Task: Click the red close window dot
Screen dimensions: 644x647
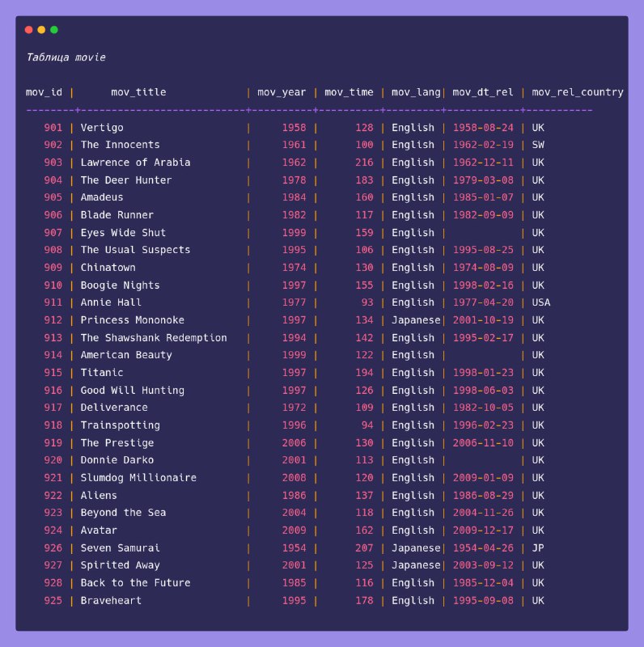Action: (29, 30)
